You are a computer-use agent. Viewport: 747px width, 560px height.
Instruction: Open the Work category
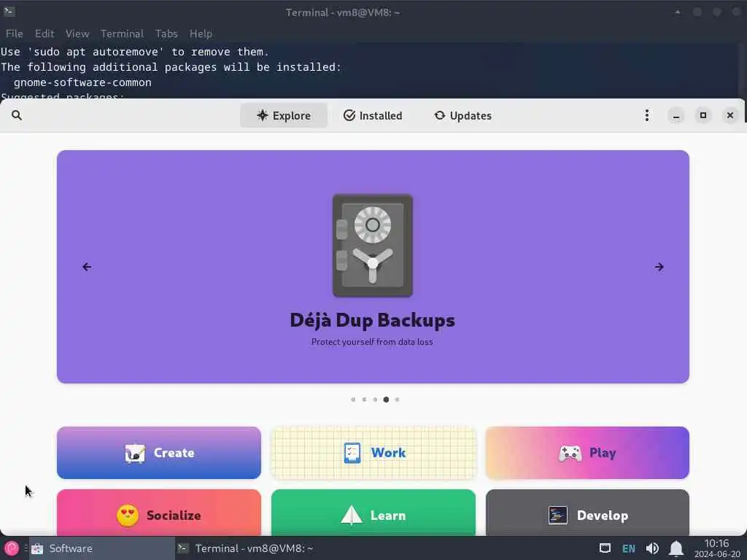point(373,452)
